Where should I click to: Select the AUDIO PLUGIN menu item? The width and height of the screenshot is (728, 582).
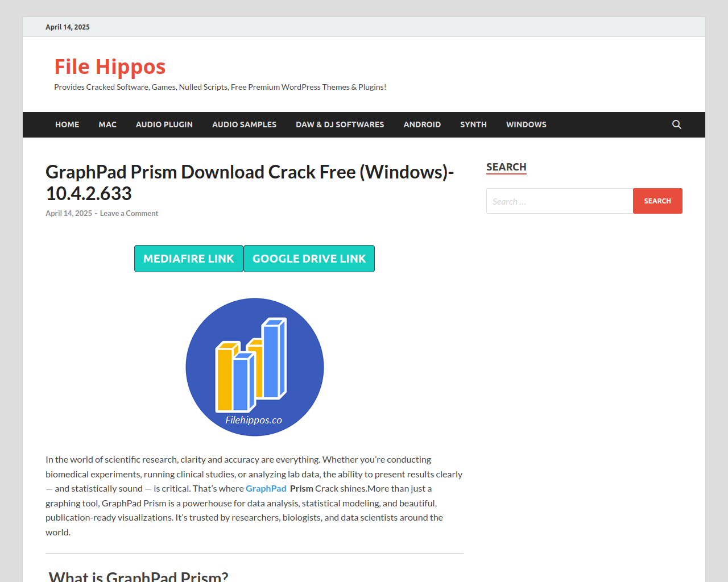point(164,124)
